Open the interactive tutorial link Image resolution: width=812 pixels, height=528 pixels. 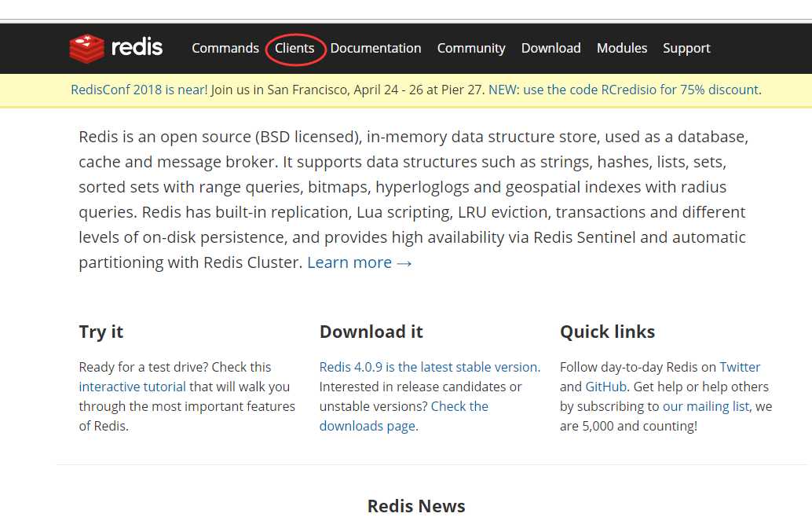pos(132,387)
